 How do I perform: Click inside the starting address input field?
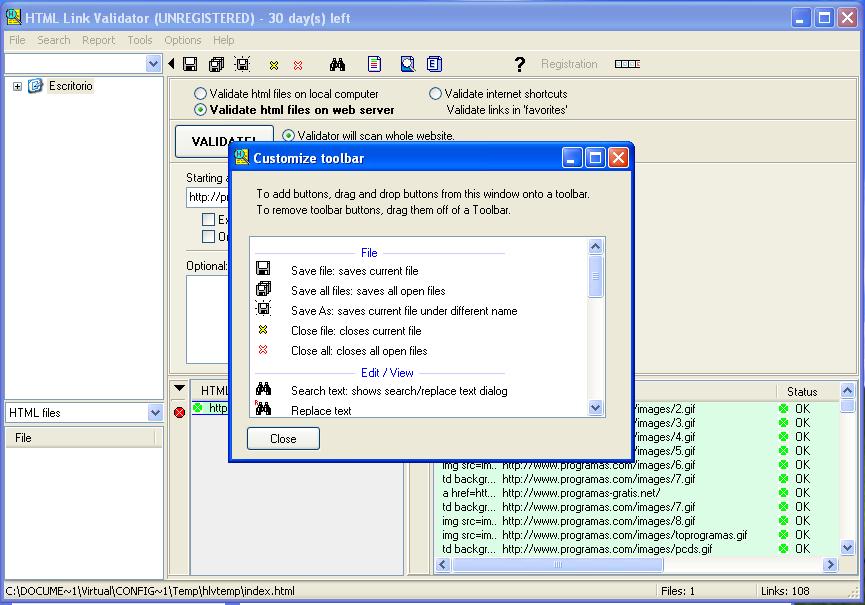[x=208, y=197]
